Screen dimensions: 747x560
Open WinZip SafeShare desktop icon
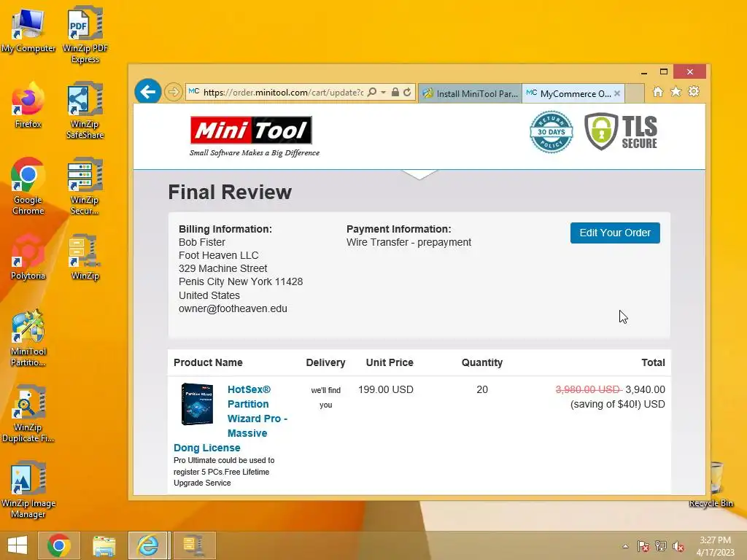85,111
